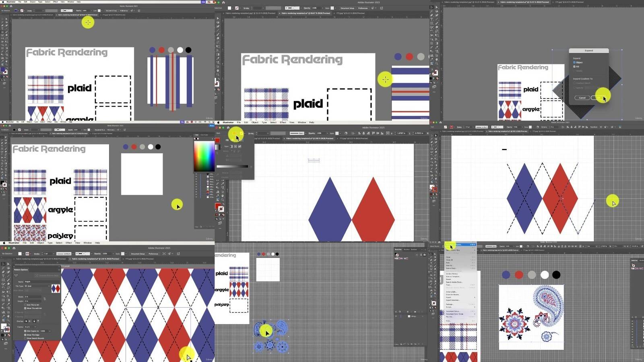The width and height of the screenshot is (644, 362).
Task: Click Cancel in pattern editing bar
Action: (66, 266)
